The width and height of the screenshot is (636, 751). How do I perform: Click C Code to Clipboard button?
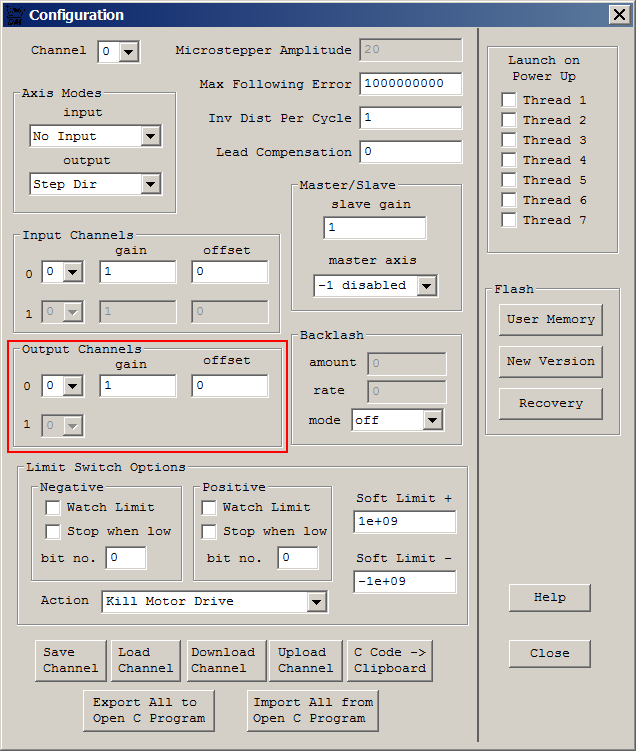click(390, 660)
